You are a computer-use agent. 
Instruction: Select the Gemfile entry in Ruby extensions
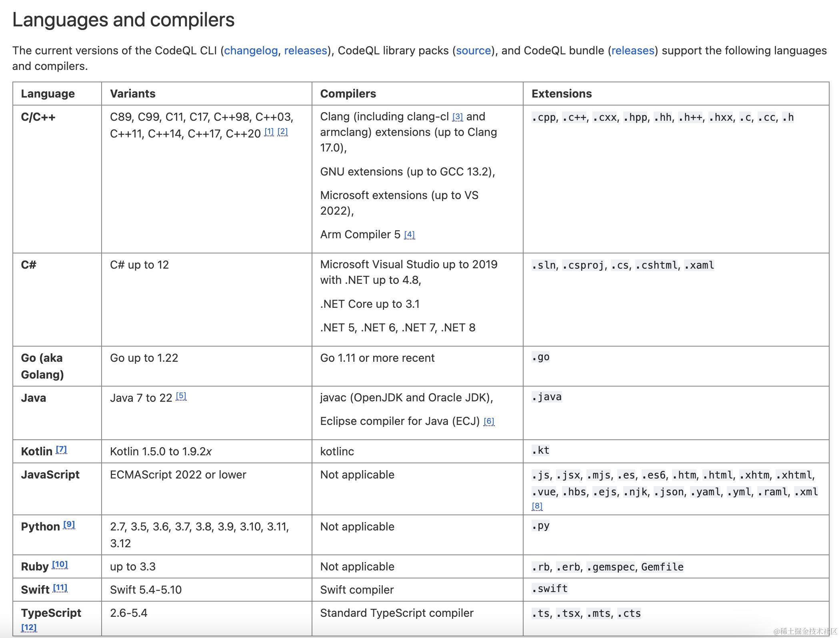click(x=662, y=567)
